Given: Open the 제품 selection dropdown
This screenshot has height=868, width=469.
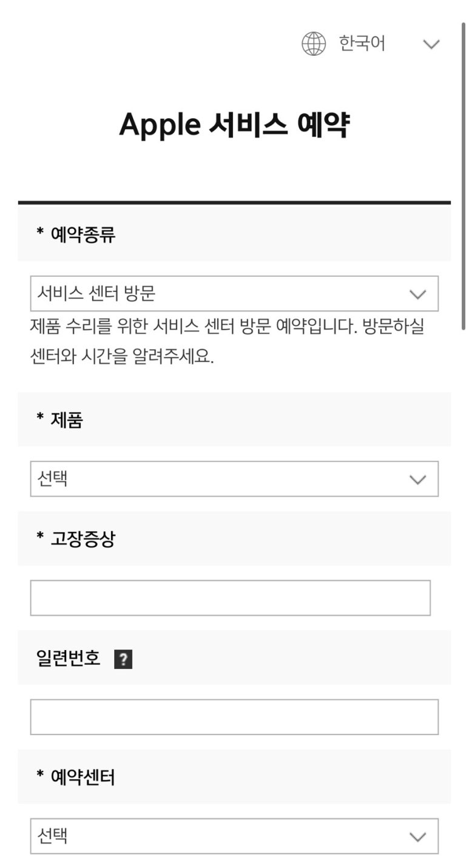Looking at the screenshot, I should tap(234, 479).
